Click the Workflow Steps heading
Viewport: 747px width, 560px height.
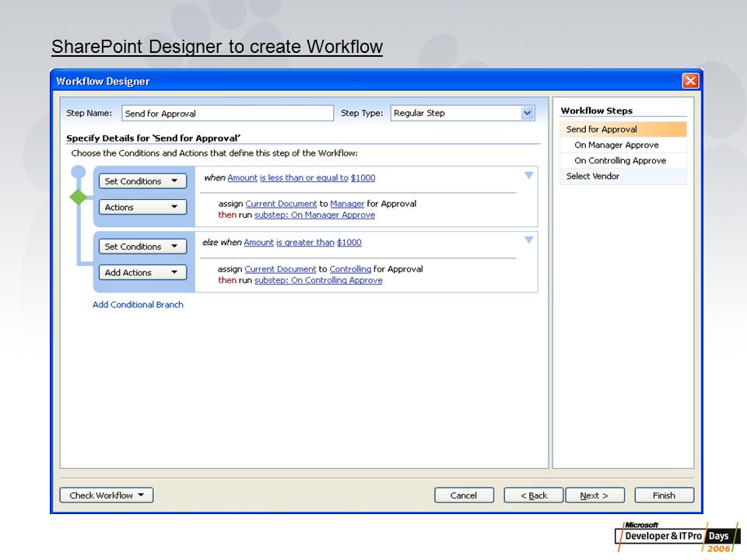(x=597, y=110)
